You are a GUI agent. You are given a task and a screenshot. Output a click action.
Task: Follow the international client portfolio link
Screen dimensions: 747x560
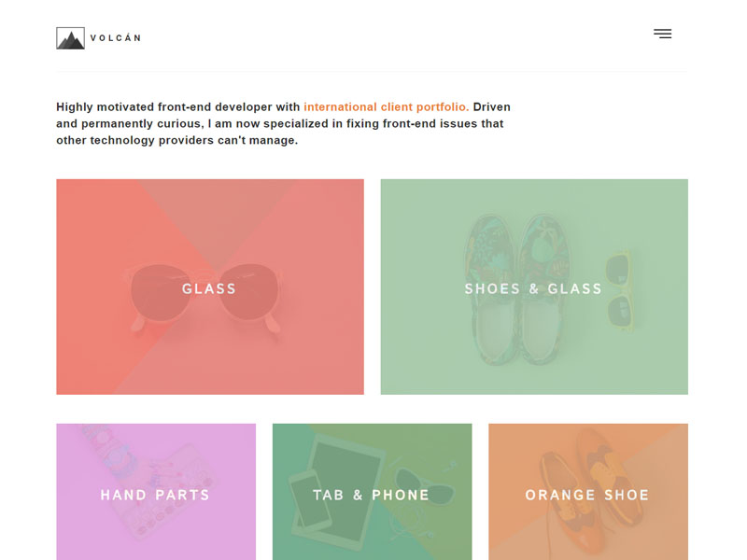pos(387,106)
